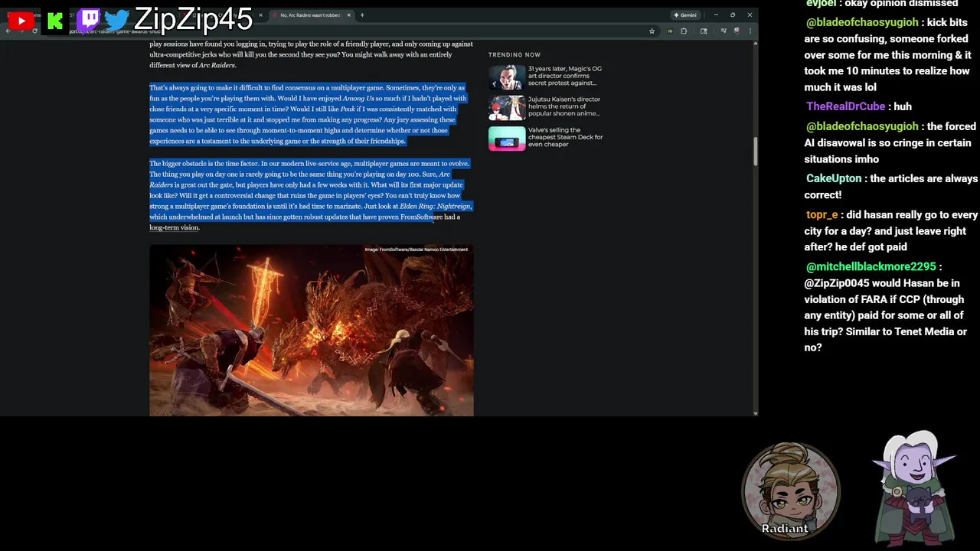Click the 'TRENDING NOW' heading

click(514, 54)
